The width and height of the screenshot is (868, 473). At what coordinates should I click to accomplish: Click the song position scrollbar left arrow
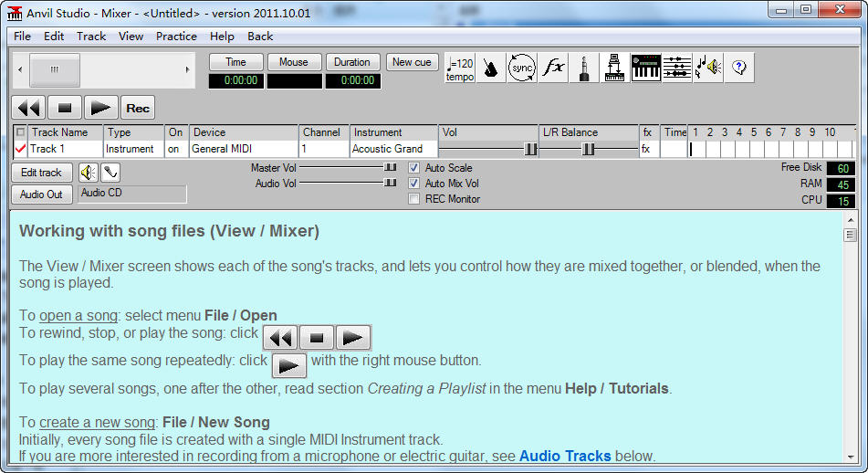pos(20,69)
